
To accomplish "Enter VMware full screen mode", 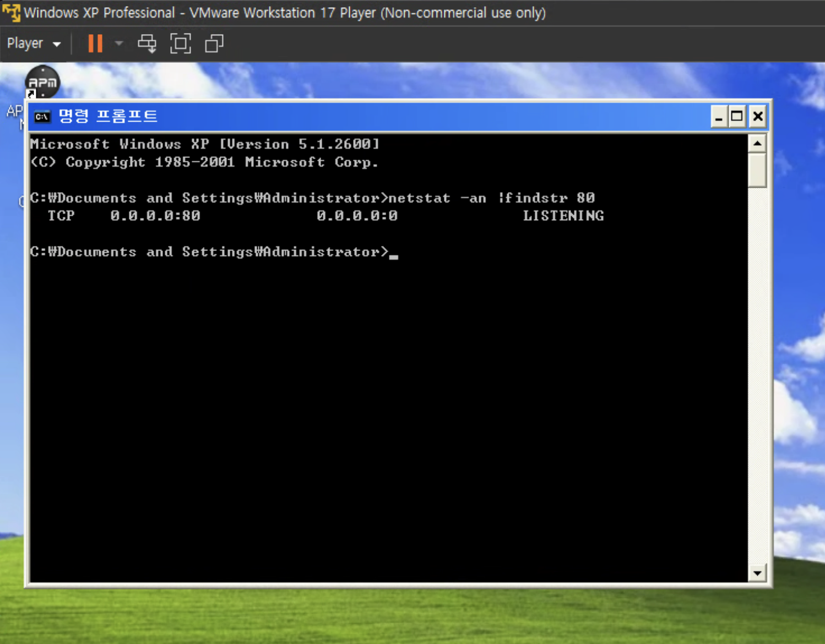I will point(181,43).
